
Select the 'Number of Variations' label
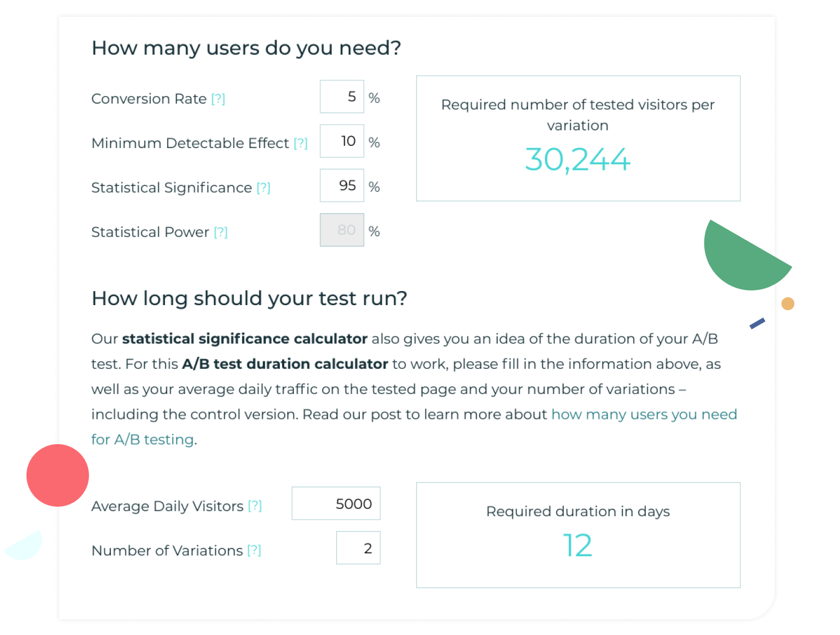point(167,551)
